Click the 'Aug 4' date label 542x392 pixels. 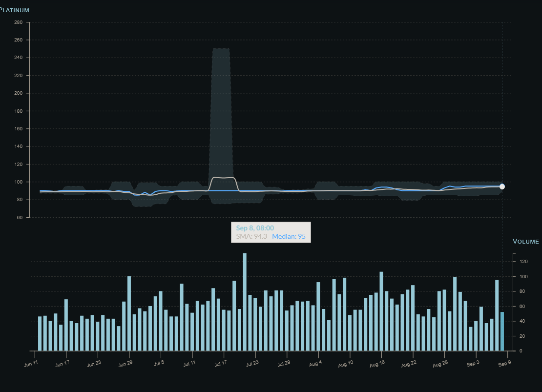pos(315,364)
